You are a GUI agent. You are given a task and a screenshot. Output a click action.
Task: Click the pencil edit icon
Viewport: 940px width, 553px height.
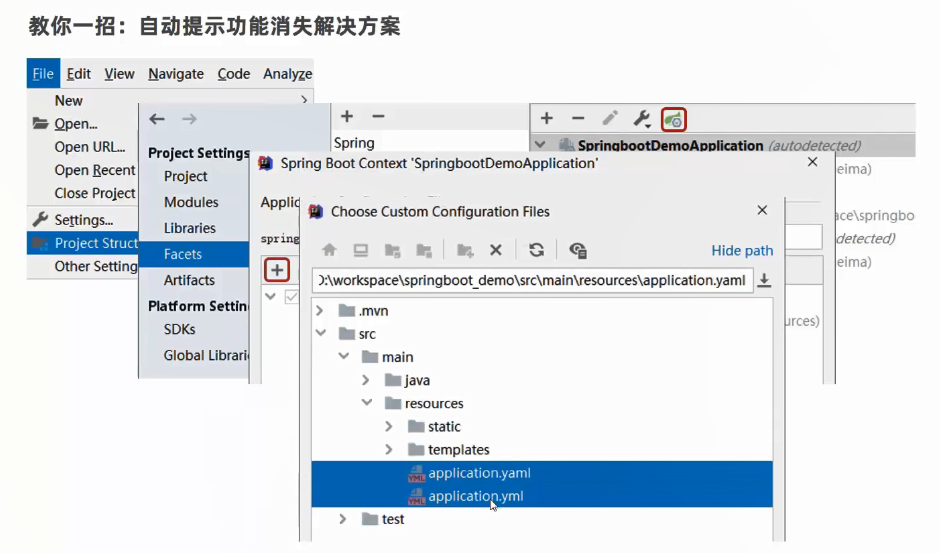(610, 118)
